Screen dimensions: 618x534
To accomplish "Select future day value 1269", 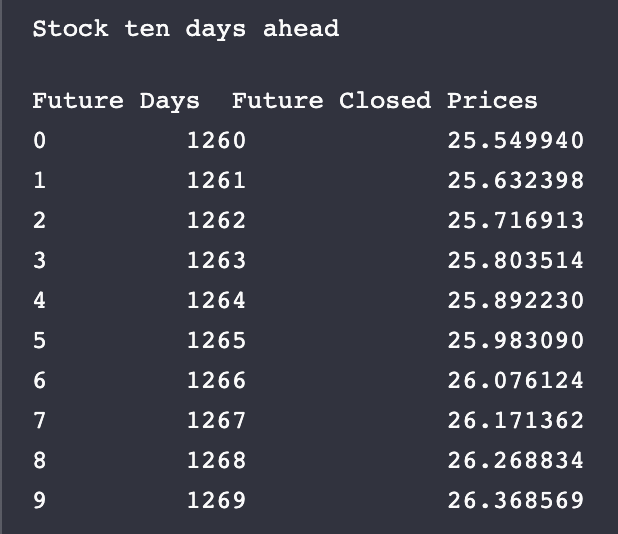I will [216, 501].
